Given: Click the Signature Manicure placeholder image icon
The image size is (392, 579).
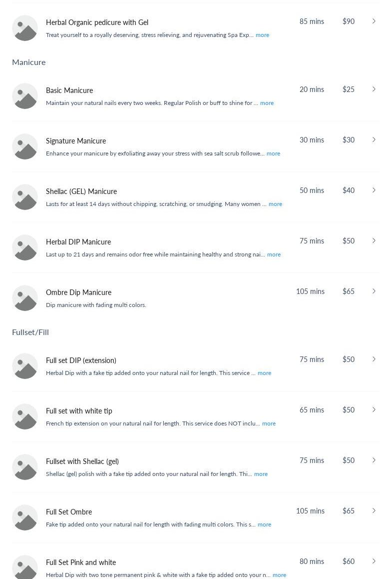Looking at the screenshot, I should click(x=24, y=146).
